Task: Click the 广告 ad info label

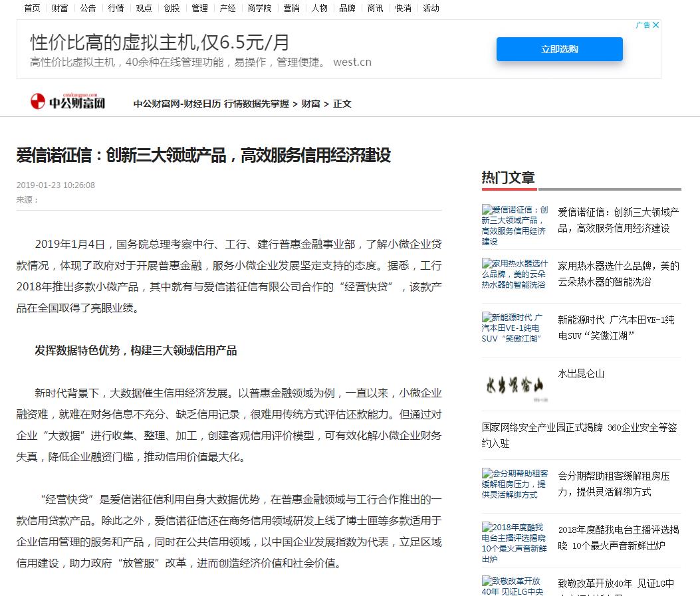Action: pos(643,25)
